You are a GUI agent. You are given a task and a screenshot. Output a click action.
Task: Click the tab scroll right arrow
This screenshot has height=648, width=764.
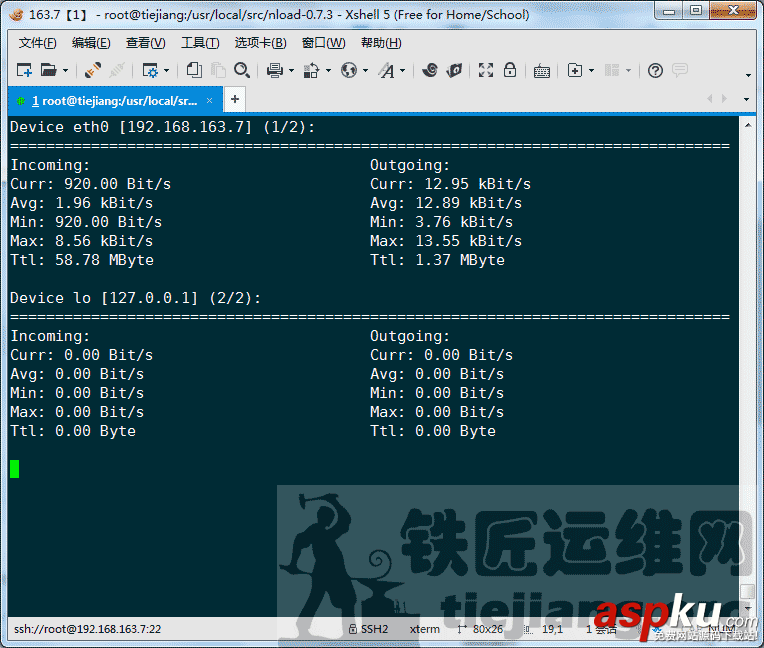click(x=725, y=99)
